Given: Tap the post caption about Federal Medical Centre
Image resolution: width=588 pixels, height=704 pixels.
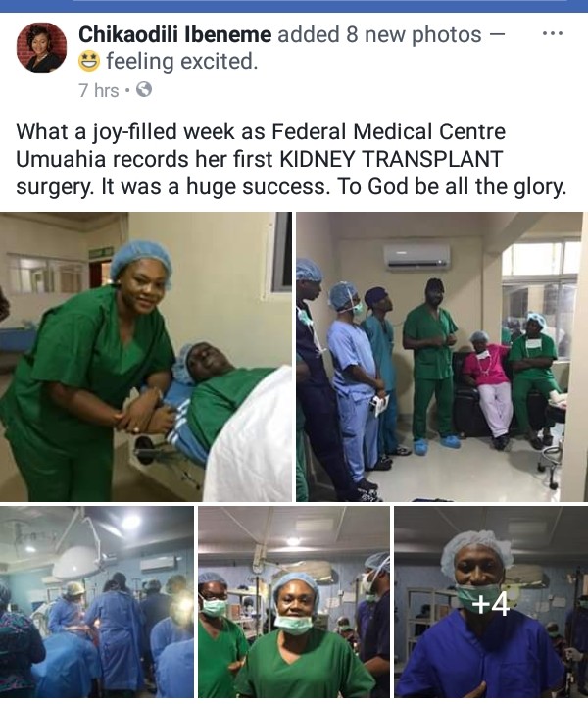Looking at the screenshot, I should point(291,160).
